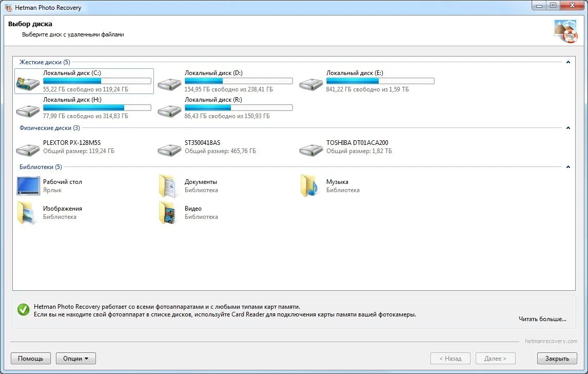Choose the ST3500418AS physical disk icon
This screenshot has width=588, height=374.
169,149
